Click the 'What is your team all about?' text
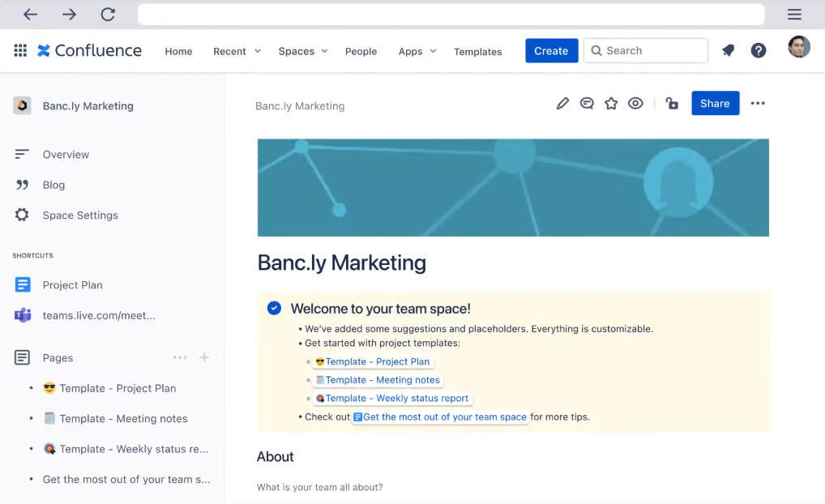The image size is (825, 504). pyautogui.click(x=320, y=487)
